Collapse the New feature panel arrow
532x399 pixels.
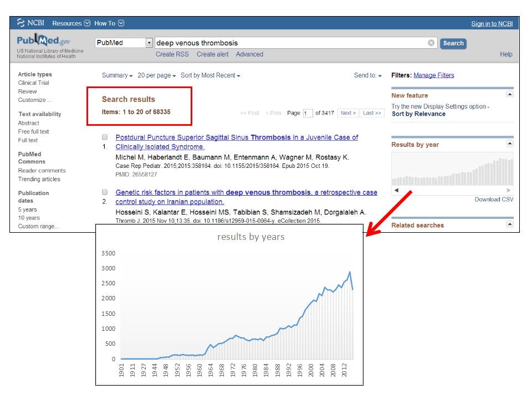[x=510, y=94]
